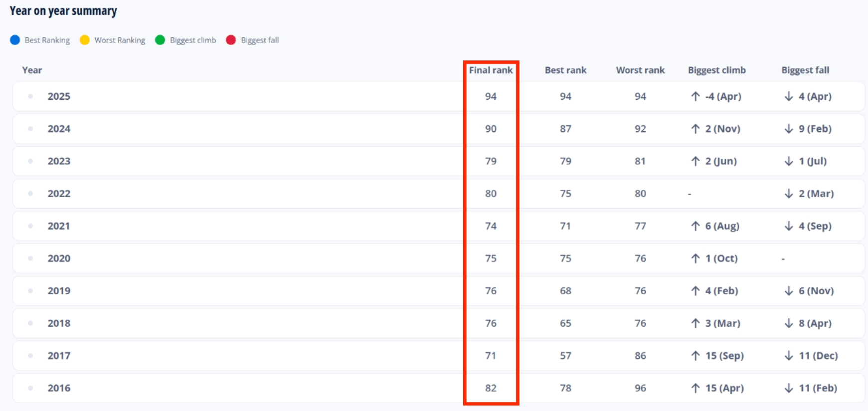Click the down arrow beside 2 (Mar)
The image size is (868, 411).
click(x=788, y=194)
